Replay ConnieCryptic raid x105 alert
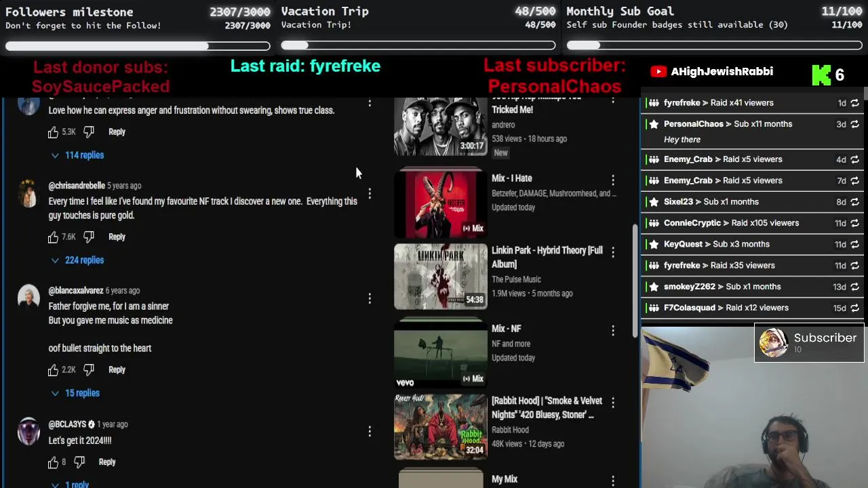 click(x=854, y=223)
